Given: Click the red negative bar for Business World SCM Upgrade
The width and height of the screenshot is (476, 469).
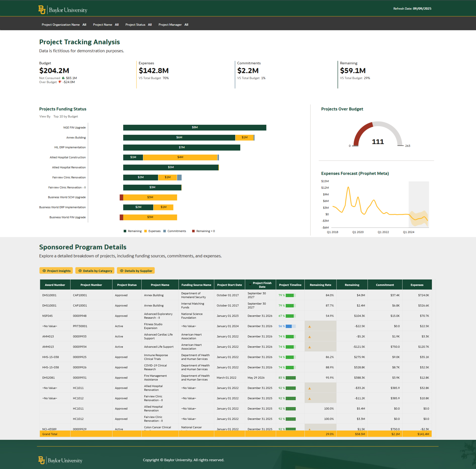Looking at the screenshot, I should [x=121, y=197].
